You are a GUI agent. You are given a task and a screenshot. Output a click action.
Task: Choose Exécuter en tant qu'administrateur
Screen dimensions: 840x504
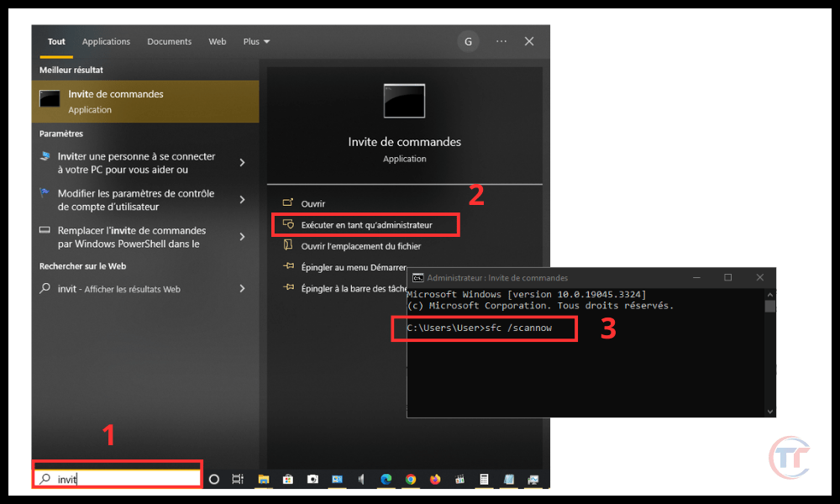click(366, 225)
